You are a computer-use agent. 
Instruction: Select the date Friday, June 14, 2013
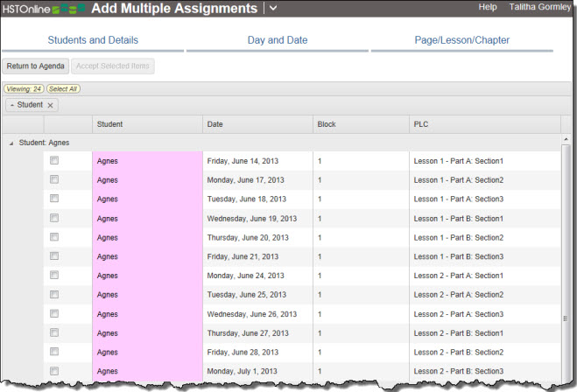click(x=243, y=161)
